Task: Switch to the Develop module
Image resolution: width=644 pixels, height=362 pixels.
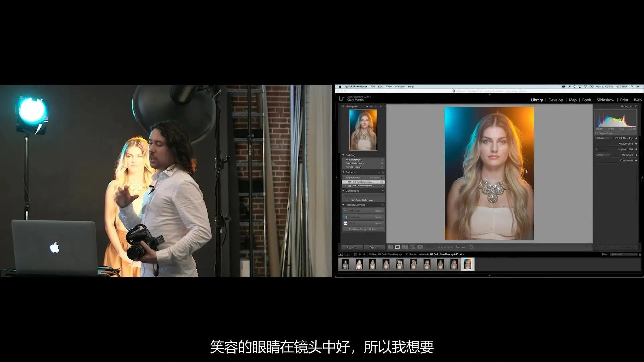Action: tap(555, 100)
